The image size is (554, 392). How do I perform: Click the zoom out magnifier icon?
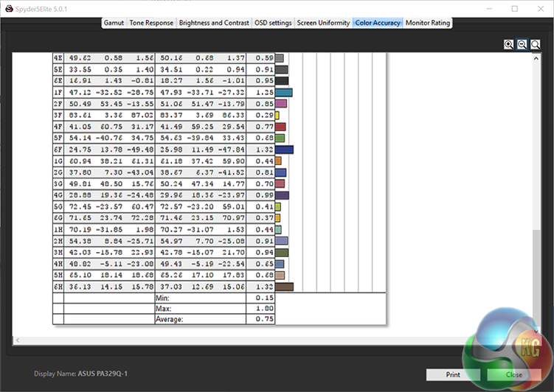pos(522,44)
